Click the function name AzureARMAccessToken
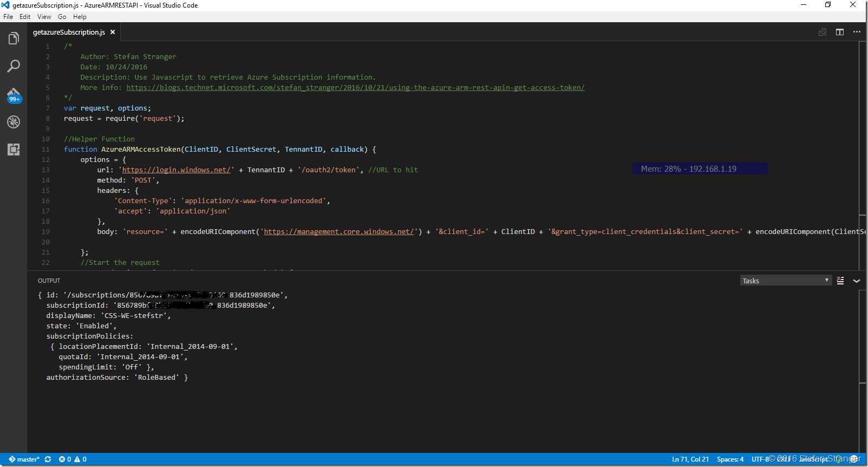868x467 pixels. coord(141,149)
